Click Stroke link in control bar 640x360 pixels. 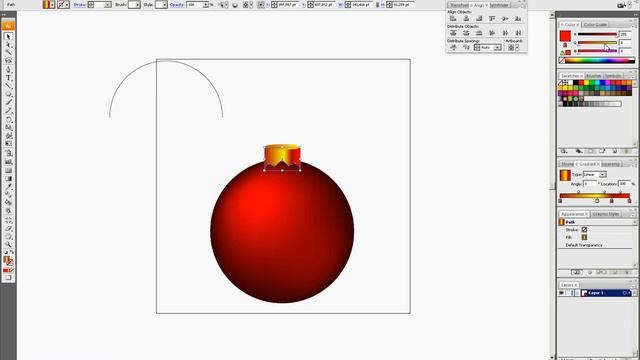(80, 5)
